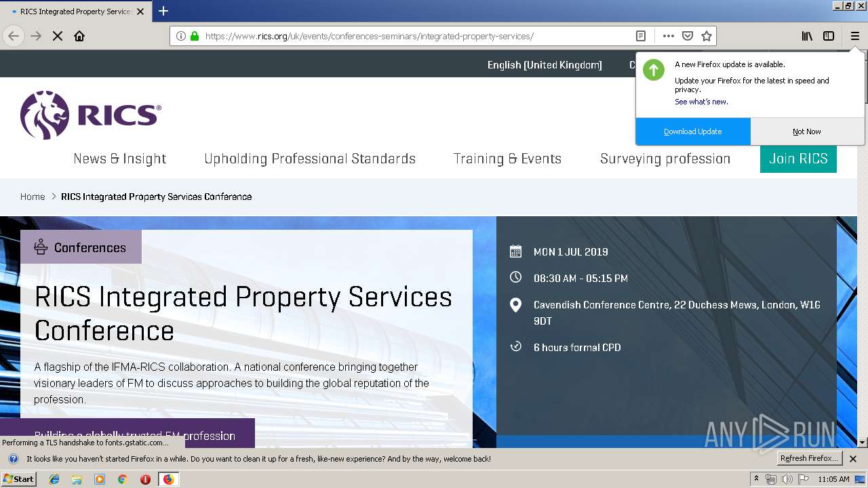
Task: Open media player taskbar icon
Action: 100,479
